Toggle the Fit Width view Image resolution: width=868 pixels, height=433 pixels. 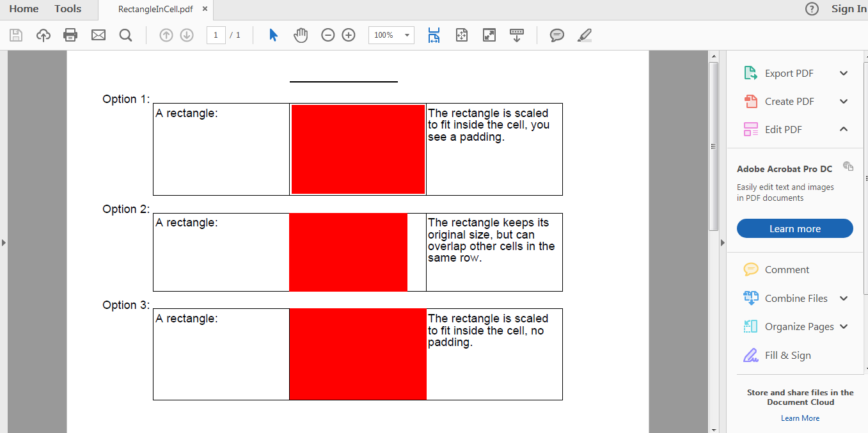(434, 35)
